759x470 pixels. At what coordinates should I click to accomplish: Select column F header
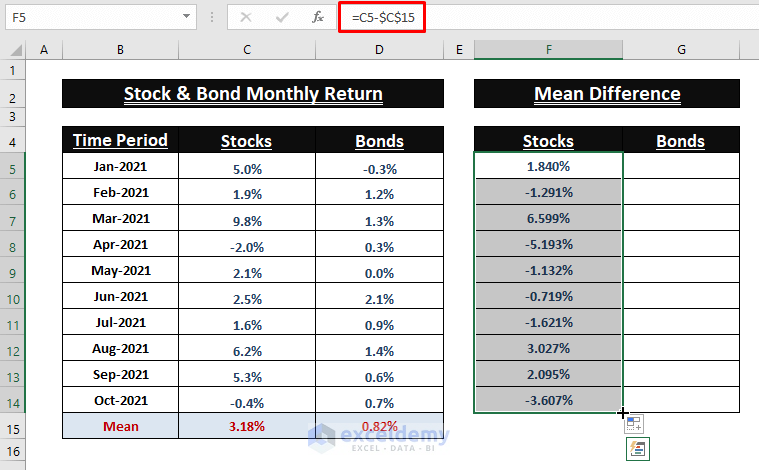click(x=548, y=50)
